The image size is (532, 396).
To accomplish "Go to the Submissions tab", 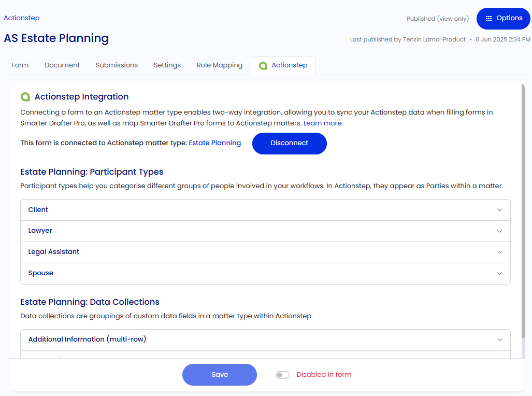I will coord(117,65).
